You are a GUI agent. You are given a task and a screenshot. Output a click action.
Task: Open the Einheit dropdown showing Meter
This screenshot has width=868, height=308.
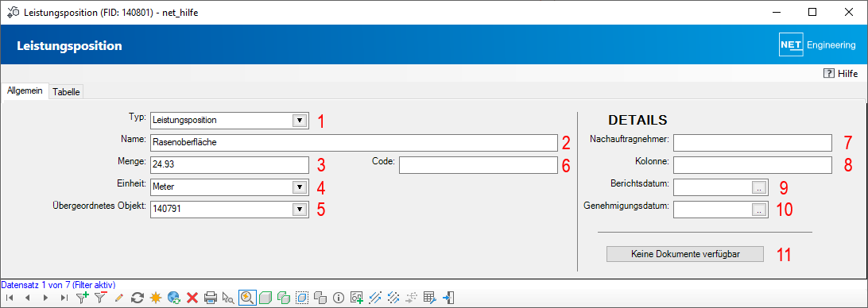pos(299,187)
